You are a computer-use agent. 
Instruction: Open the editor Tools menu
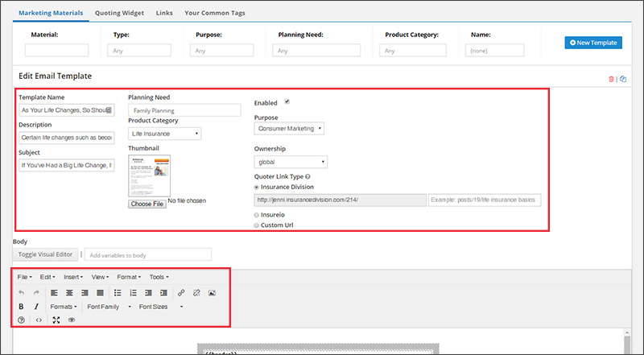click(x=159, y=277)
